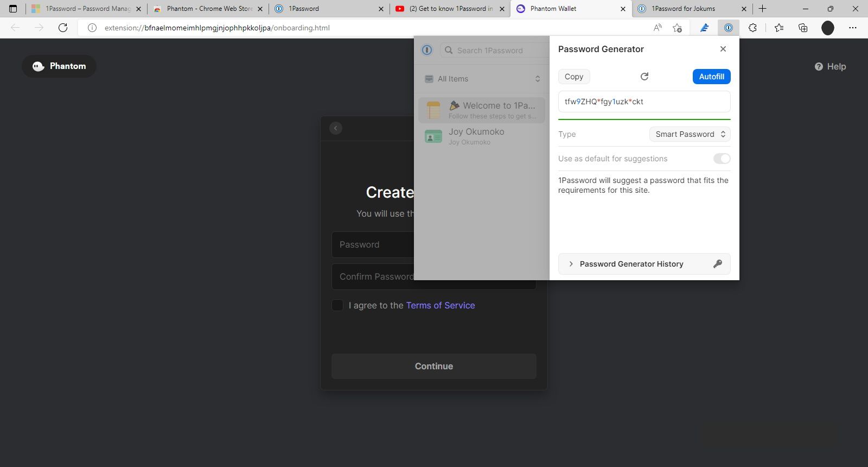Open the All Items category dropdown
This screenshot has height=467, width=868.
pyautogui.click(x=482, y=79)
